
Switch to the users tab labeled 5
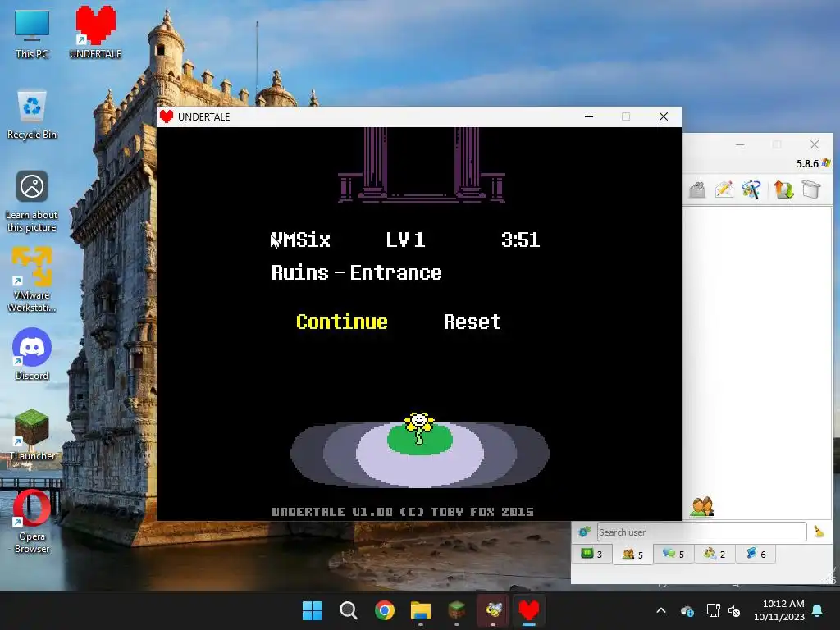(x=632, y=554)
